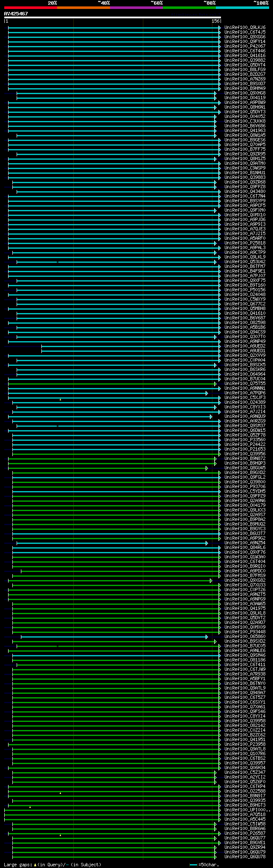View hit UniRef100_Q7XU33
This screenshot has width=273, height=868.
click(245, 585)
